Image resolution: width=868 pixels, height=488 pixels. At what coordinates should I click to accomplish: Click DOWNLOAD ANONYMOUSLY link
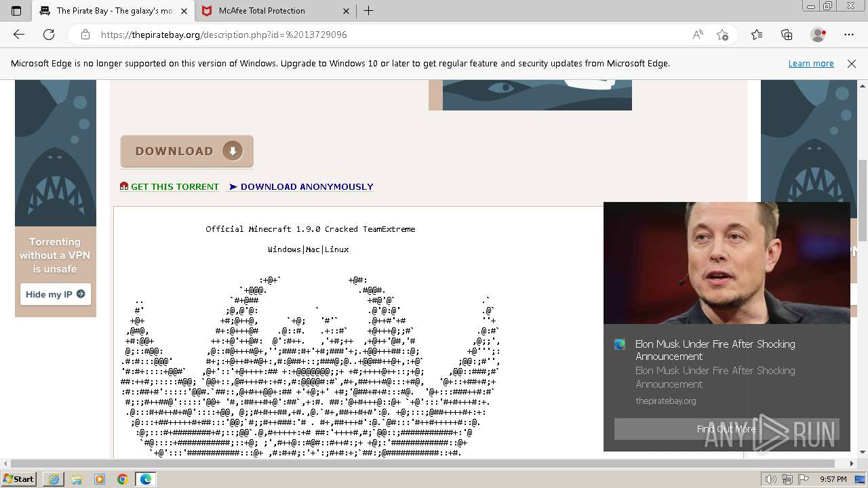point(307,187)
